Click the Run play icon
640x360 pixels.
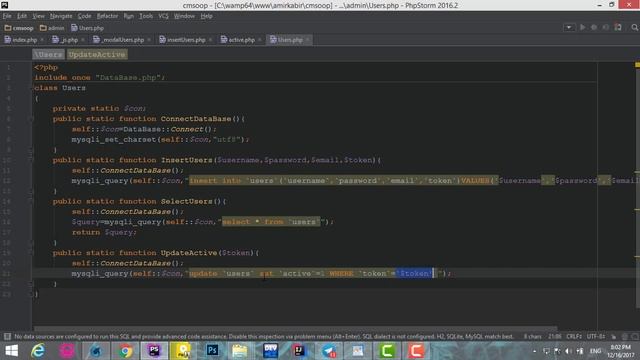(x=582, y=27)
